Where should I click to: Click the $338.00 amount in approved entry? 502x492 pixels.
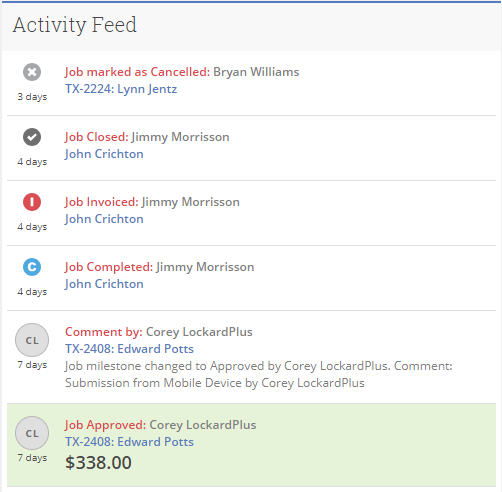[x=98, y=463]
